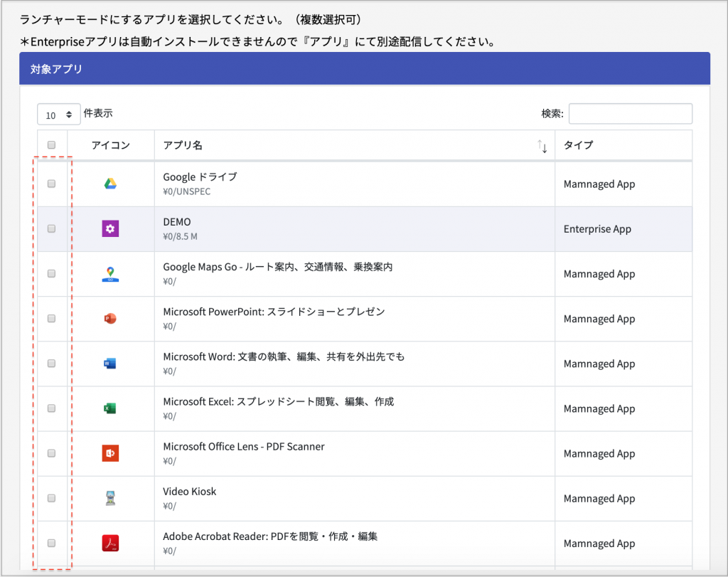728x577 pixels.
Task: Click Microsoft Office Lens - PDF Scanner name
Action: point(244,447)
